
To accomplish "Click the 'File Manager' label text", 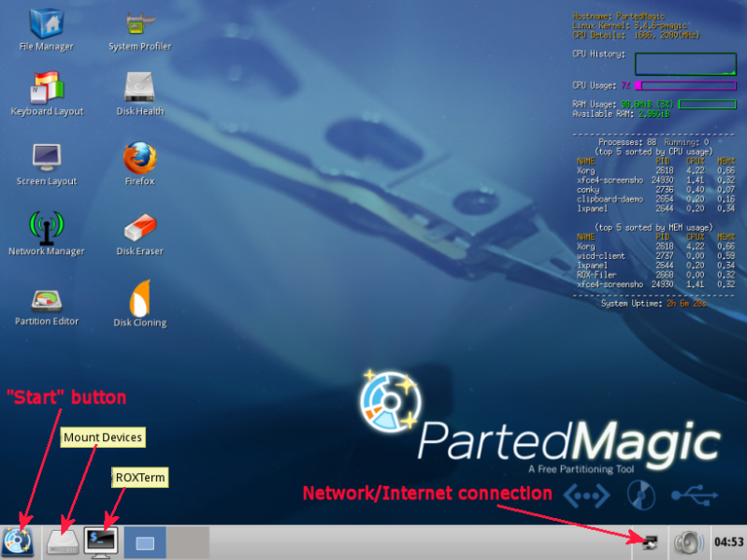I will tap(46, 46).
